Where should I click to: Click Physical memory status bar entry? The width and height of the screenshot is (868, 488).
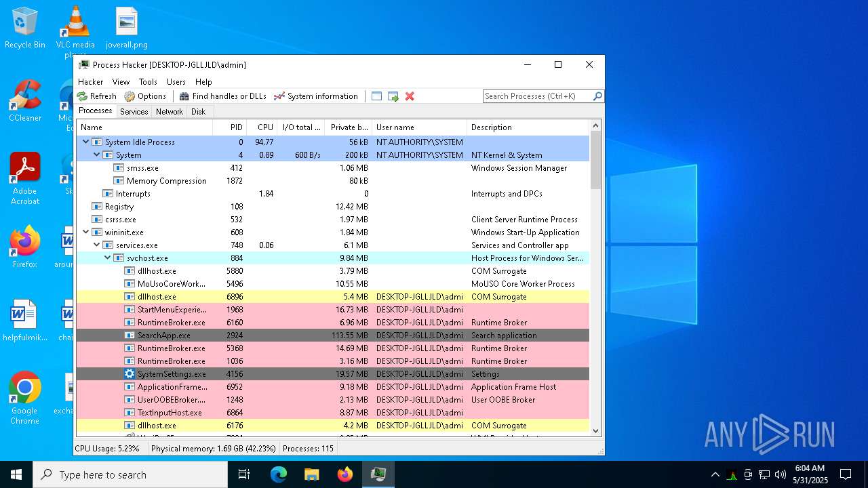(214, 449)
